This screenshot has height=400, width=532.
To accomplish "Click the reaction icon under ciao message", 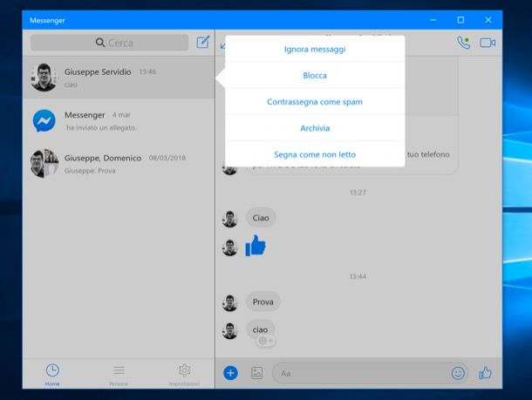I will (266, 341).
